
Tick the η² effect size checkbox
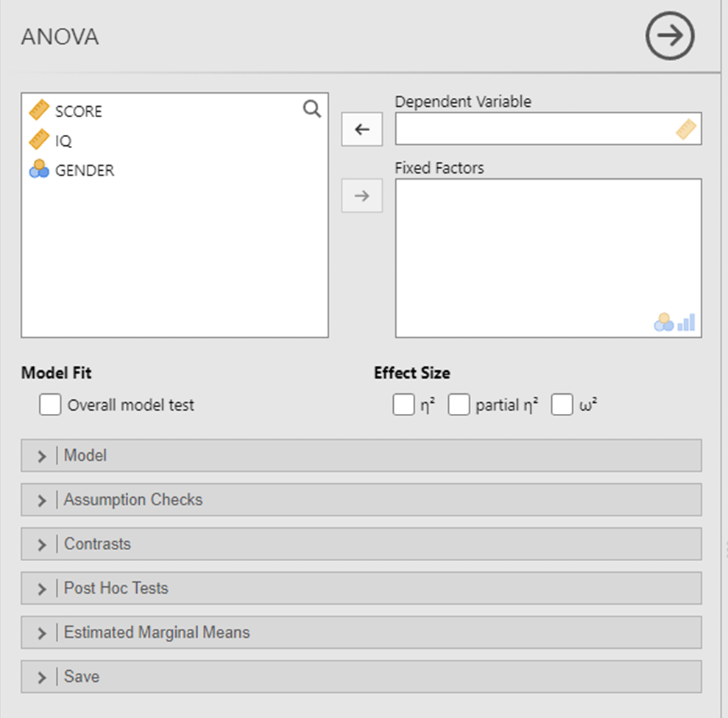[x=403, y=405]
